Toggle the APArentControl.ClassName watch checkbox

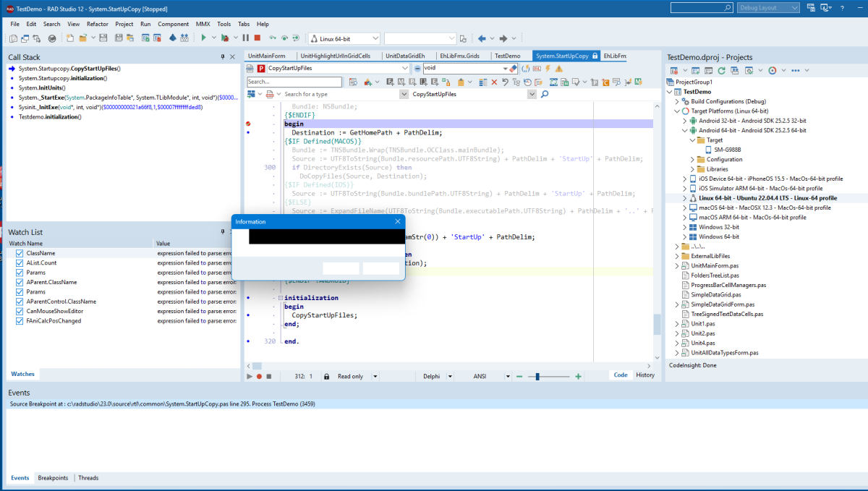[x=20, y=302]
